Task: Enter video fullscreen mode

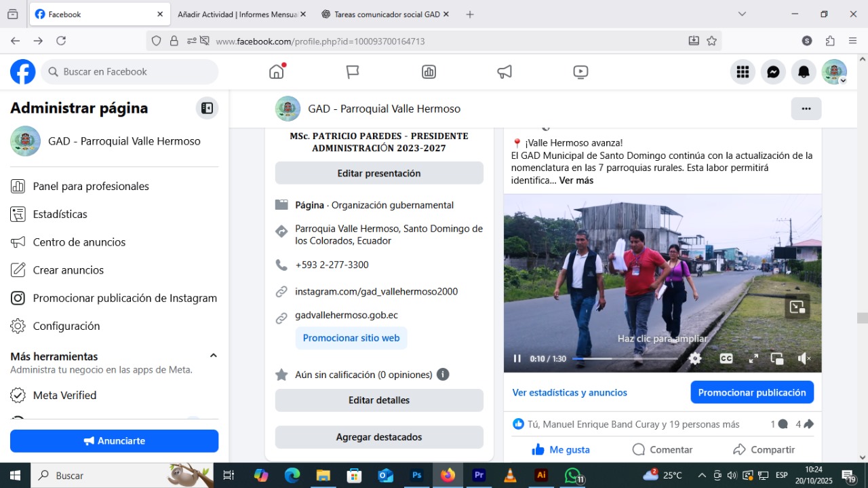Action: pyautogui.click(x=753, y=358)
